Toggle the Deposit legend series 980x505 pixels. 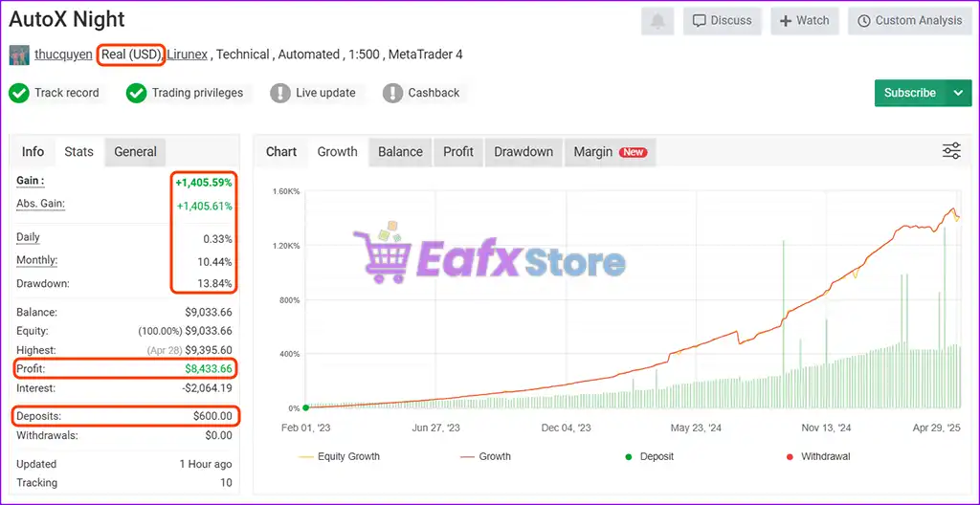click(649, 456)
